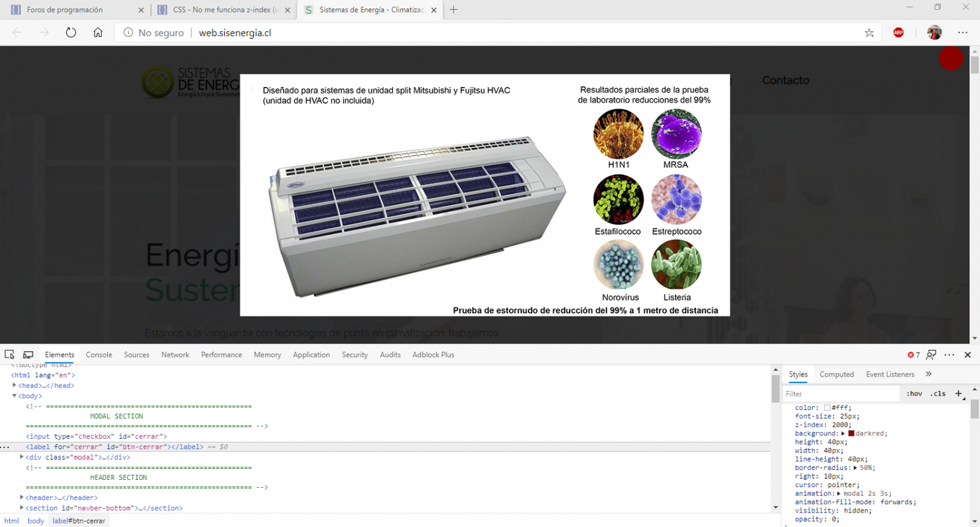This screenshot has height=527, width=980.
Task: Open DevTools customize ellipsis menu
Action: point(950,354)
